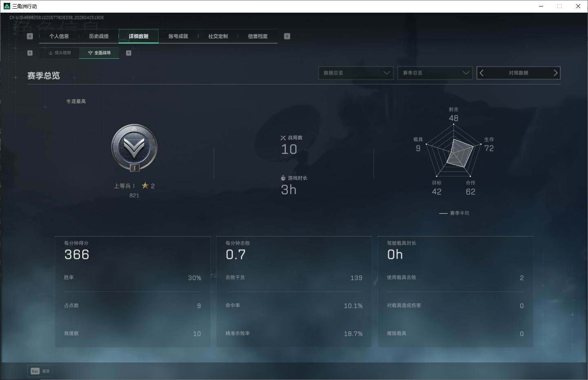Click the 赛季平均 chart legend
The height and width of the screenshot is (380, 588).
[454, 213]
